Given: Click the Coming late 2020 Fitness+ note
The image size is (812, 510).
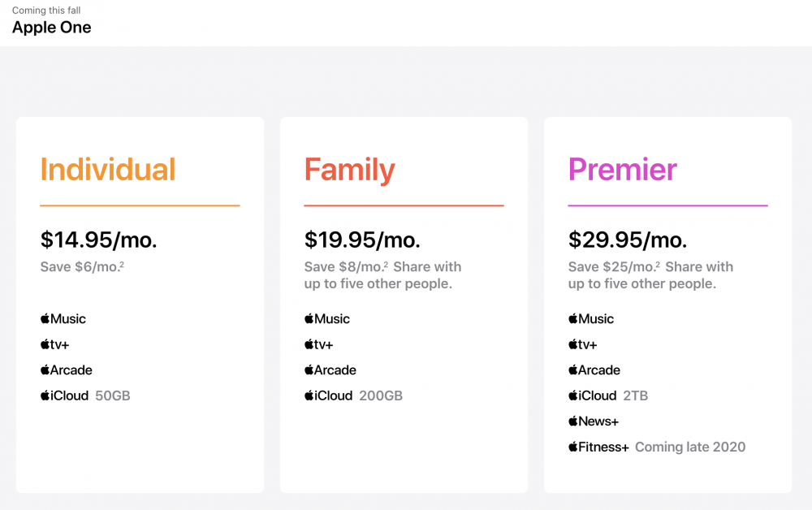Looking at the screenshot, I should pos(690,447).
